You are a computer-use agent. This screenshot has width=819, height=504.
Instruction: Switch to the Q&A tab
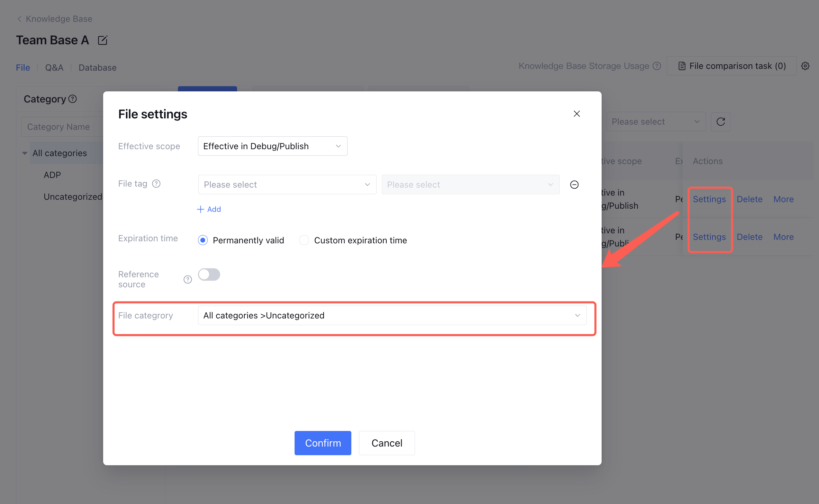click(x=54, y=67)
